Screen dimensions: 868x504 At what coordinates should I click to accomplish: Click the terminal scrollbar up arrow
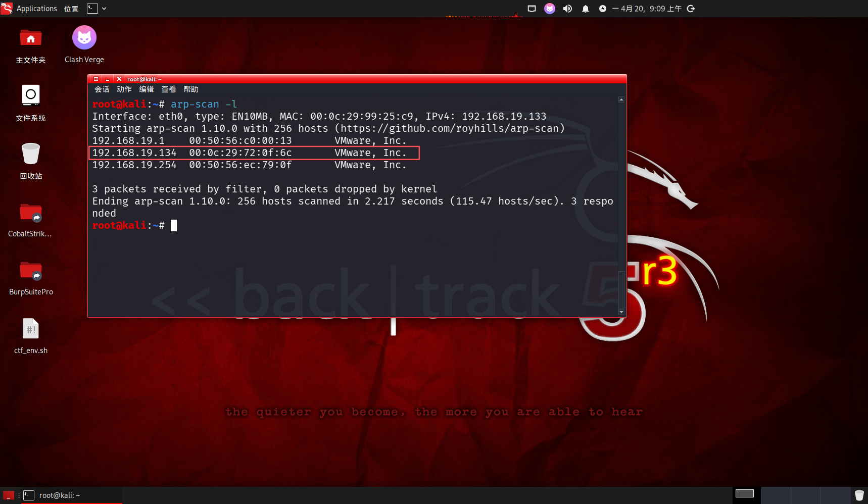coord(621,99)
